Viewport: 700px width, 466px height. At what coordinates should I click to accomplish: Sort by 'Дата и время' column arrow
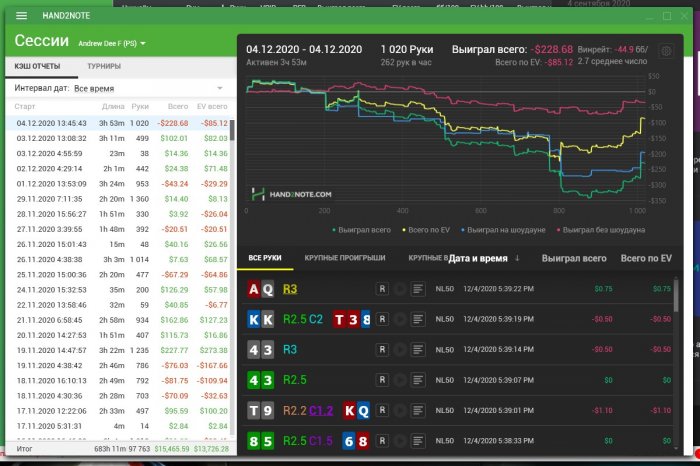(517, 258)
